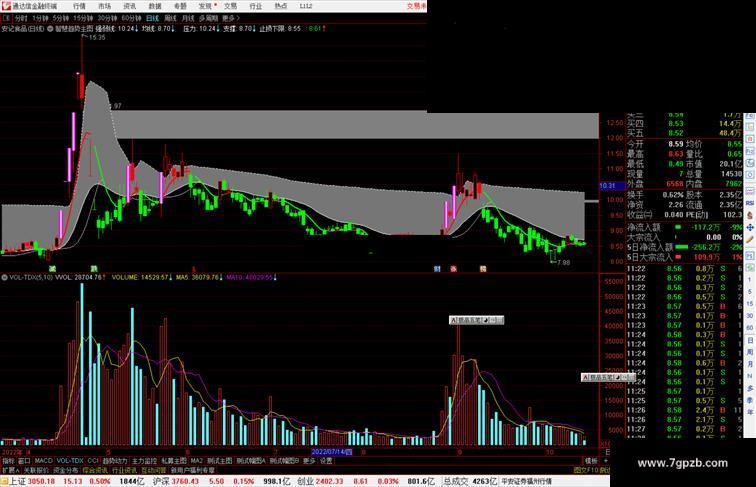Image resolution: width=756 pixels, height=487 pixels.
Task: Click the indicator settings icon beside 智慧趋势主图
Action: point(50,29)
